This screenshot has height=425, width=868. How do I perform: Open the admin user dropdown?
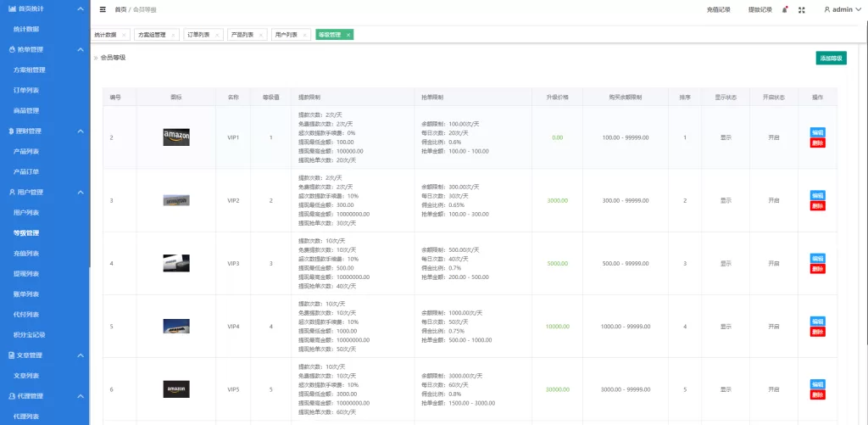click(x=843, y=9)
